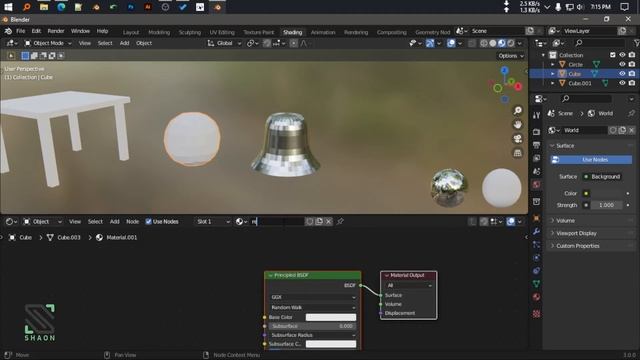Viewport: 640px width, 360px height.
Task: Expand the Volume panel
Action: point(565,220)
